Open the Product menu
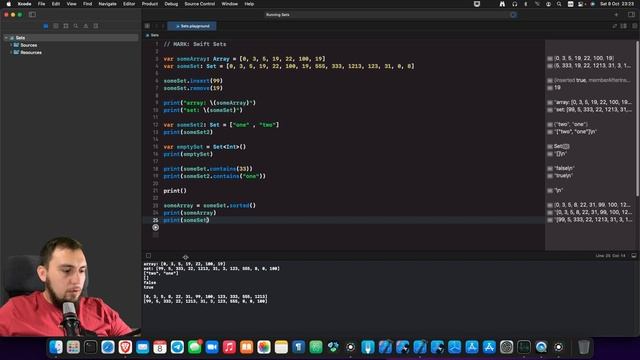The height and width of the screenshot is (360, 640). pyautogui.click(x=150, y=4)
